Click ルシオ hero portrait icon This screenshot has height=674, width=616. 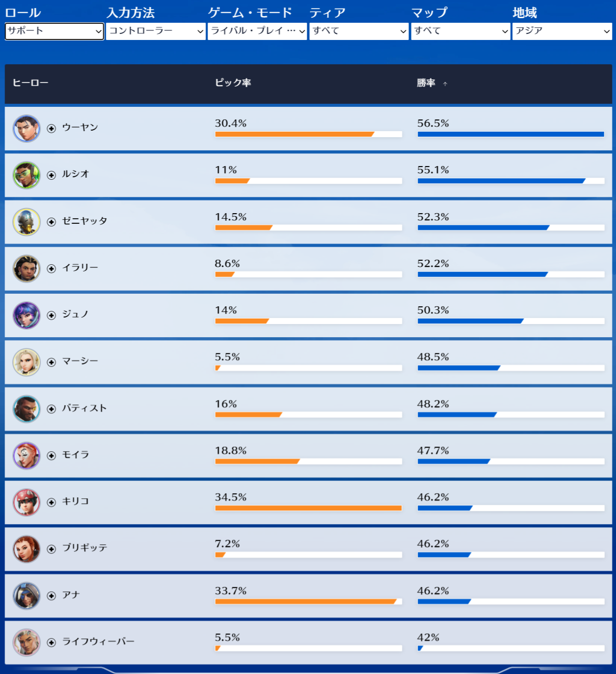pyautogui.click(x=26, y=175)
